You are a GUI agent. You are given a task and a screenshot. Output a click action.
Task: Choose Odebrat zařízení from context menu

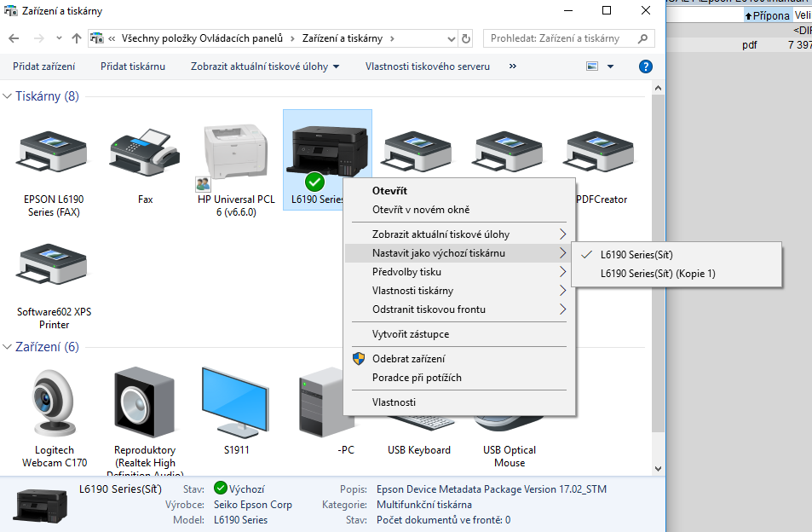click(408, 359)
